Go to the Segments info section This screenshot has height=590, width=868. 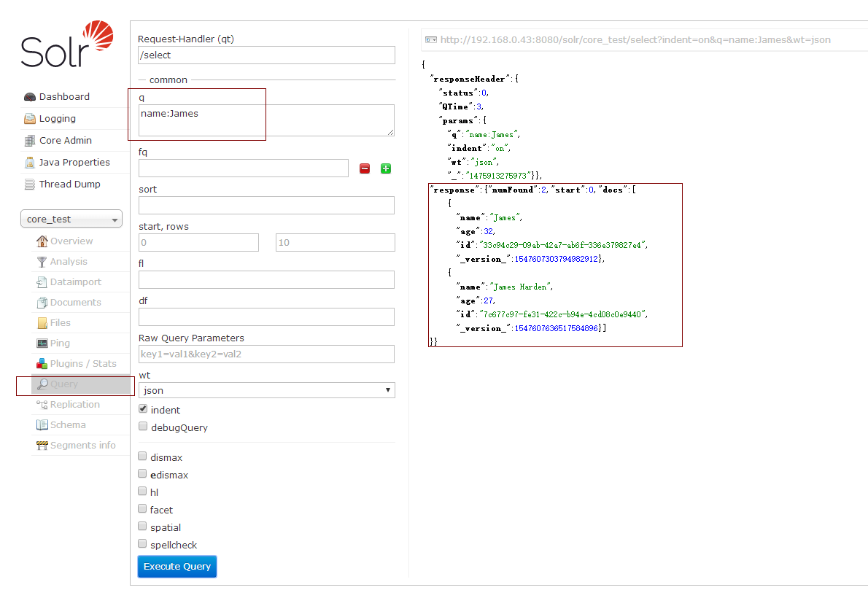(x=83, y=446)
